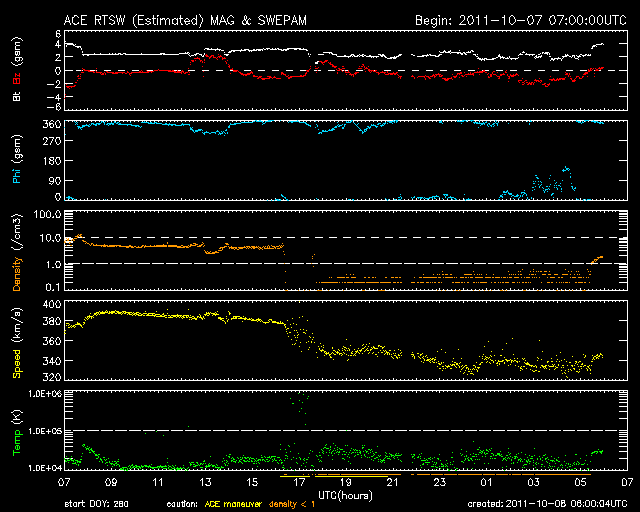
Task: Click the 'start DOY: 280' footer text
Action: click(x=96, y=504)
